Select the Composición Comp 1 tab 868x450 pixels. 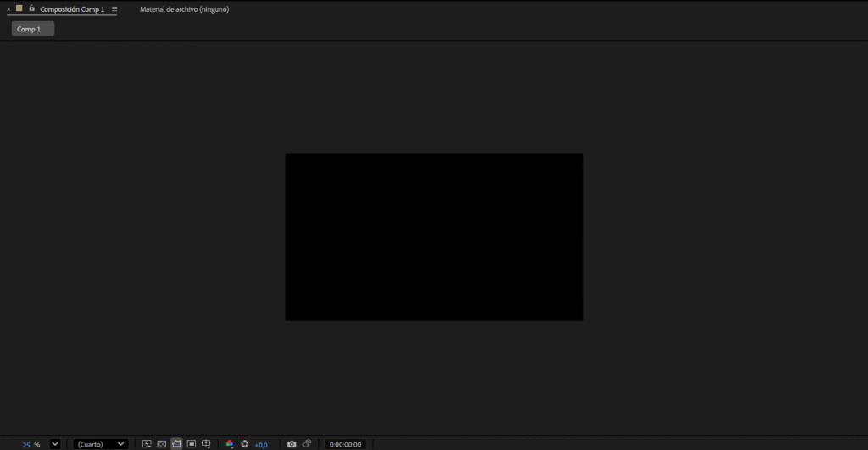point(72,9)
